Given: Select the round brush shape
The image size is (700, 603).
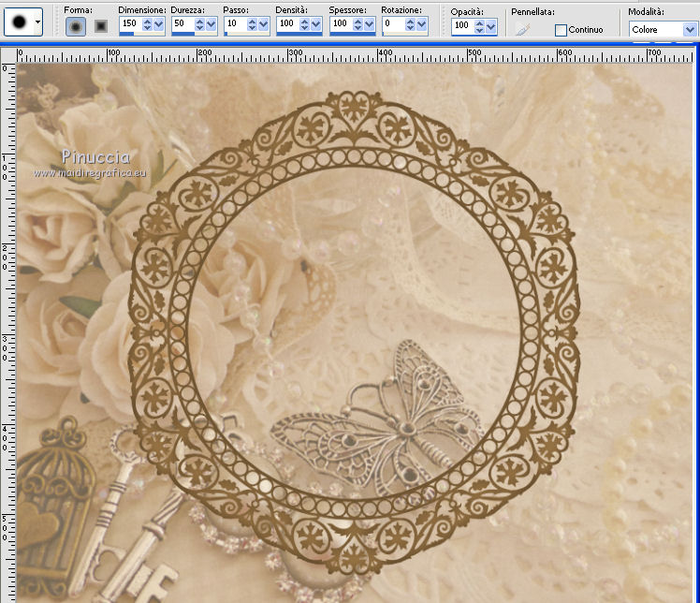Looking at the screenshot, I should pos(76,27).
